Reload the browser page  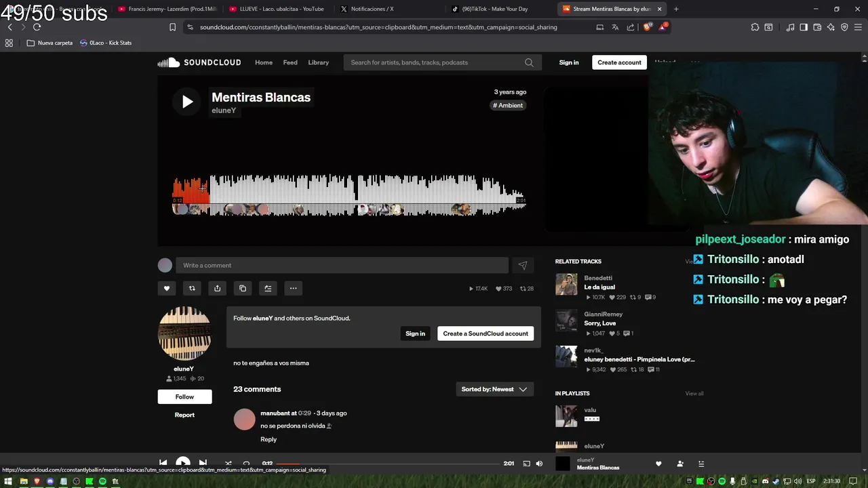point(37,27)
